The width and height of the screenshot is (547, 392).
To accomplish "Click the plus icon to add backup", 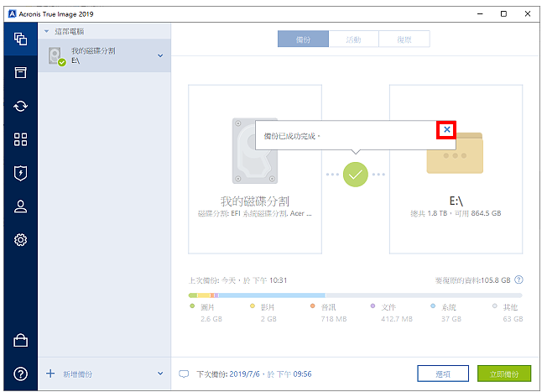I will (50, 374).
